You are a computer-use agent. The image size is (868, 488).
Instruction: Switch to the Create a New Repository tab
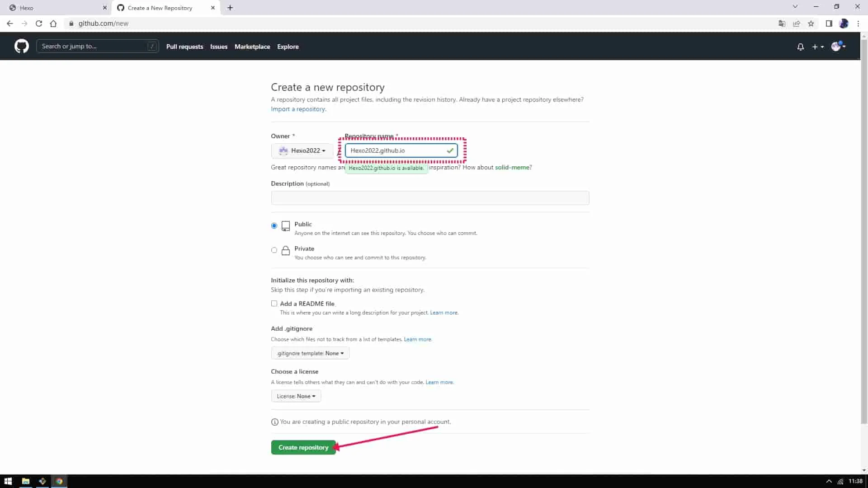166,8
